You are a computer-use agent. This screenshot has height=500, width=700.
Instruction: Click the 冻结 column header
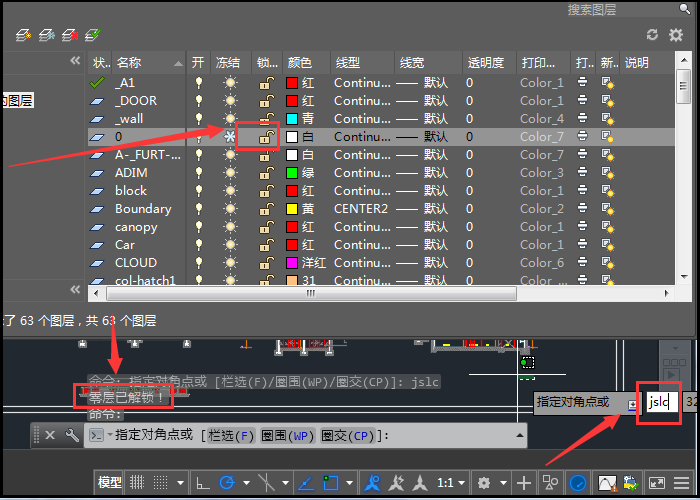click(230, 63)
